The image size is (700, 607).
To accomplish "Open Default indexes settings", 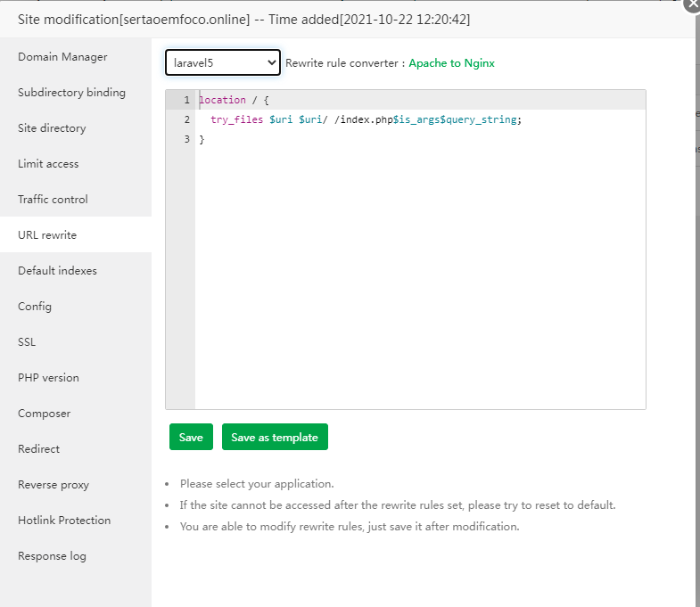I will tap(57, 271).
